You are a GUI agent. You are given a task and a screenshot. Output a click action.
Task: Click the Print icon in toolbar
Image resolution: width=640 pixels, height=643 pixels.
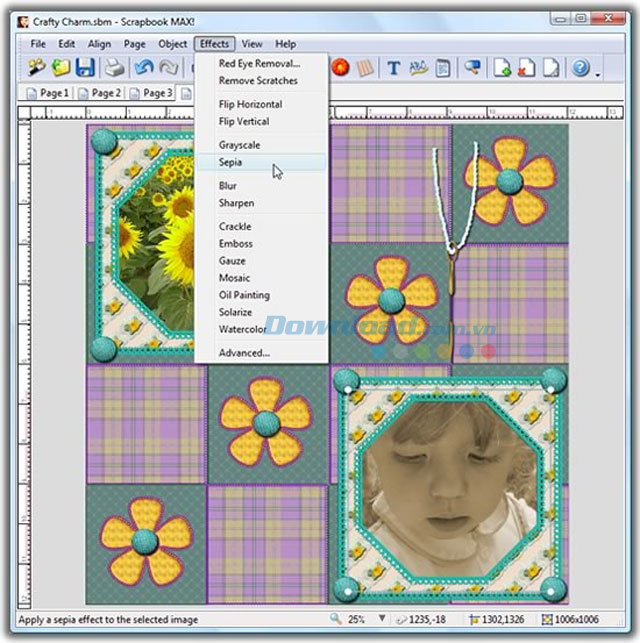(115, 68)
